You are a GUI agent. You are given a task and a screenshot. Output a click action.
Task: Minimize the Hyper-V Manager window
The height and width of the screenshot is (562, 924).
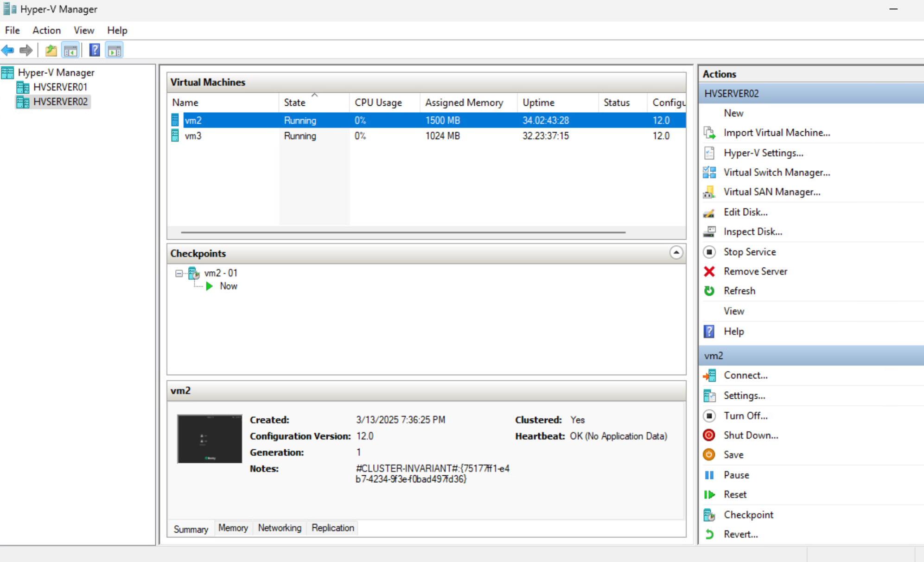pyautogui.click(x=893, y=9)
